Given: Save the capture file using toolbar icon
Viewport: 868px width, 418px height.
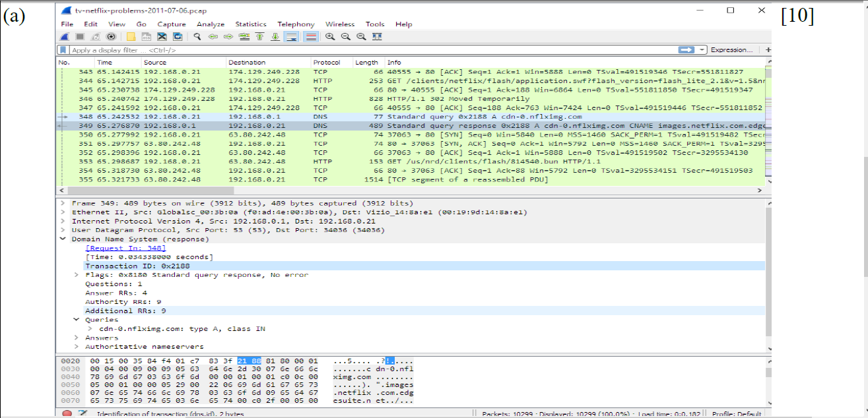Looking at the screenshot, I should 147,36.
